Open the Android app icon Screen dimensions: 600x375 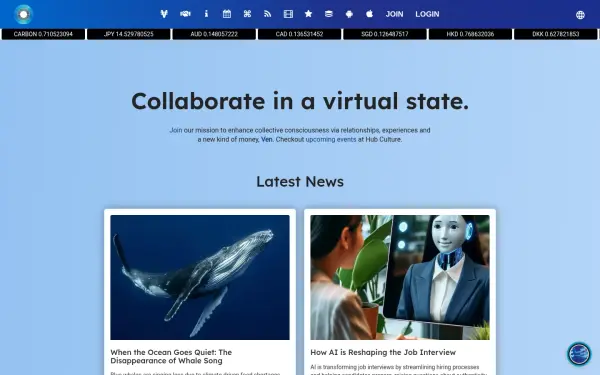click(x=349, y=14)
